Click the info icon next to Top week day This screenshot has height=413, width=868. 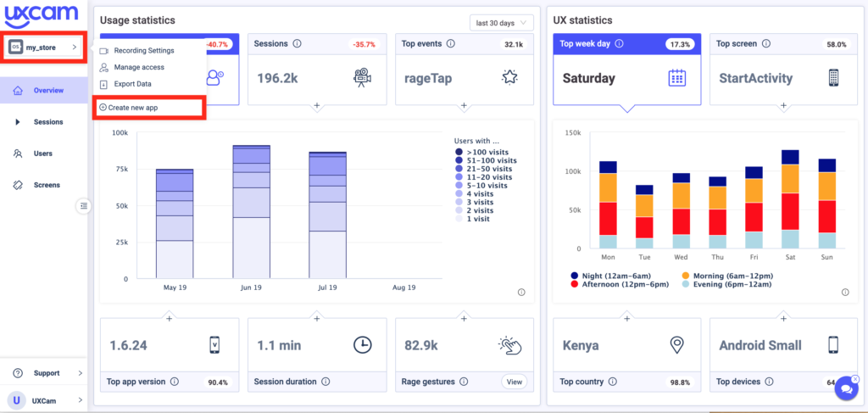coord(619,44)
